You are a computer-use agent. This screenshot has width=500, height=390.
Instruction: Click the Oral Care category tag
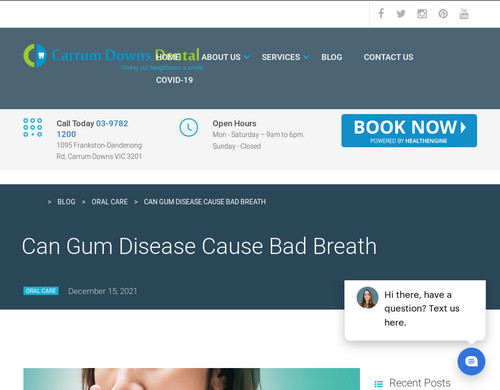[41, 291]
